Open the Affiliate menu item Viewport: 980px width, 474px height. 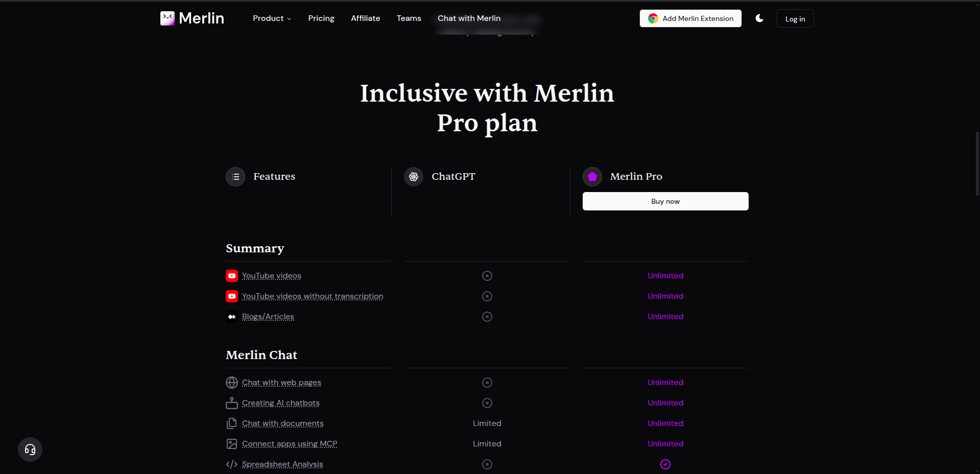[366, 18]
